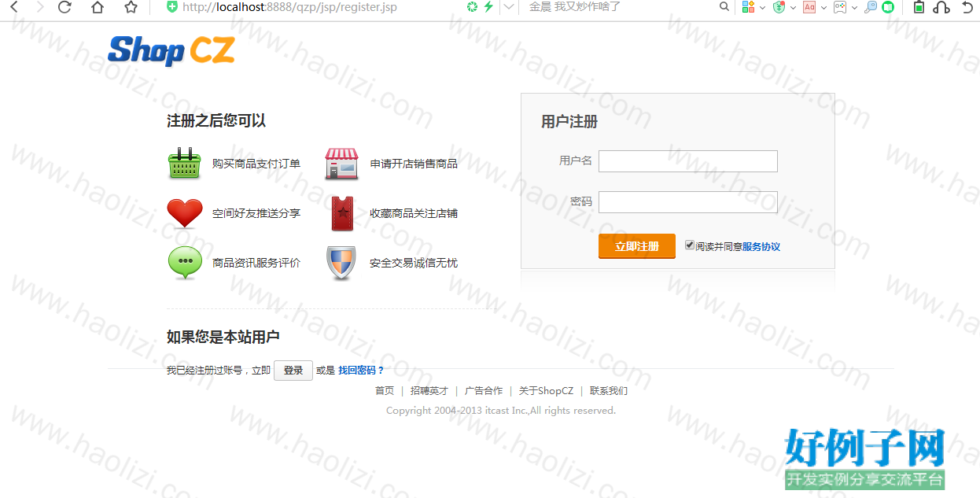Open browser home page icon
980x498 pixels.
point(98,7)
